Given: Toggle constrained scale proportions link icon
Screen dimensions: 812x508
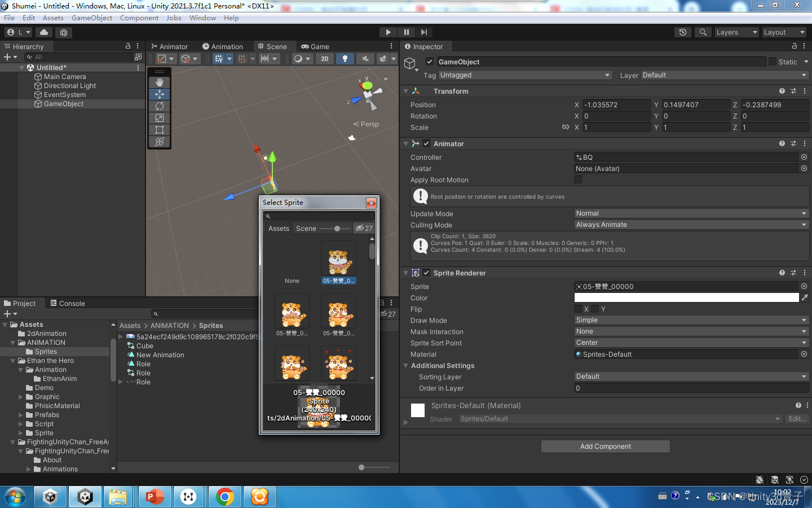Looking at the screenshot, I should pos(566,128).
